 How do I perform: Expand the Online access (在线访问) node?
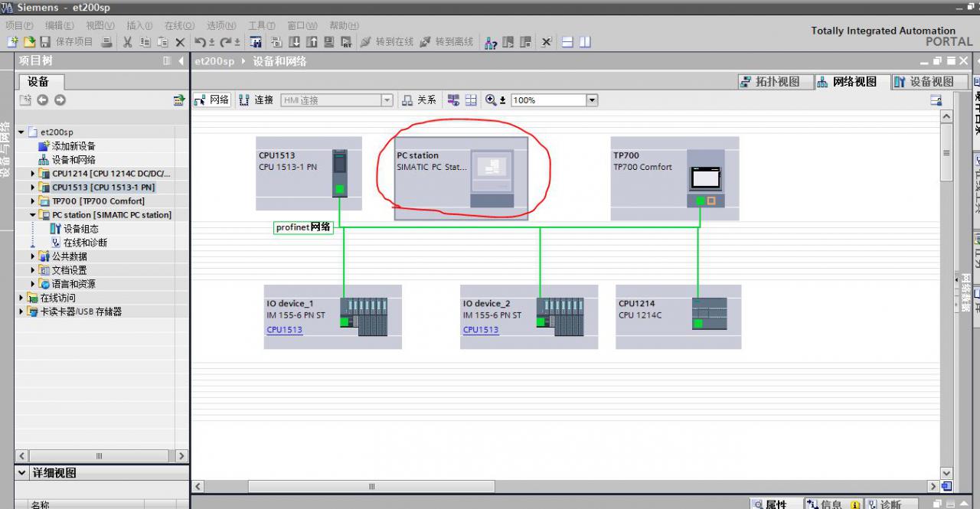click(x=21, y=298)
